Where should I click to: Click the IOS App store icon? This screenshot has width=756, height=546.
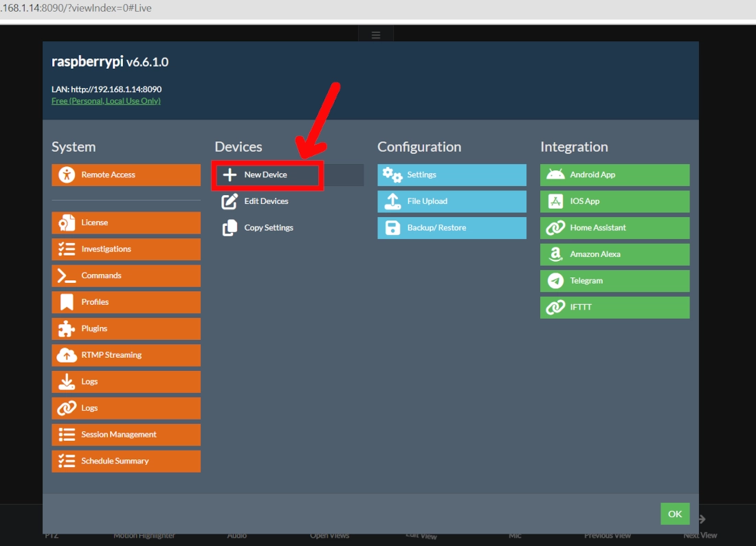(x=555, y=201)
